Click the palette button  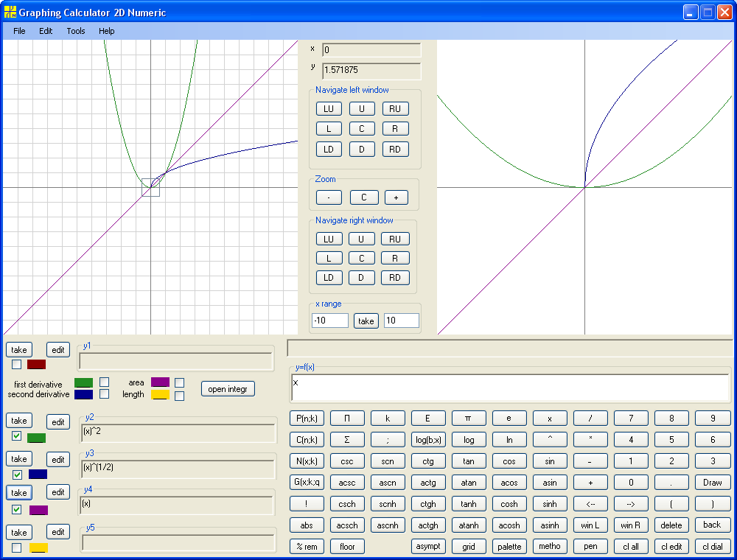[509, 547]
